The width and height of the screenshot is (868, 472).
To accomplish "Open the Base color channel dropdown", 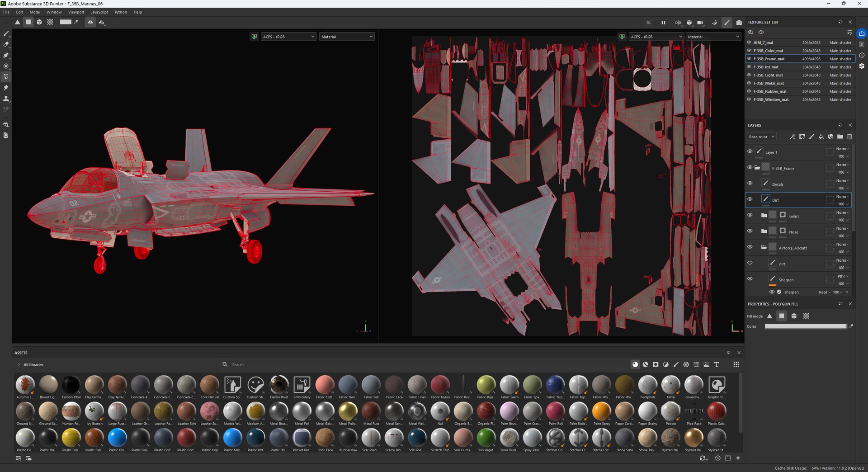I will click(x=762, y=137).
